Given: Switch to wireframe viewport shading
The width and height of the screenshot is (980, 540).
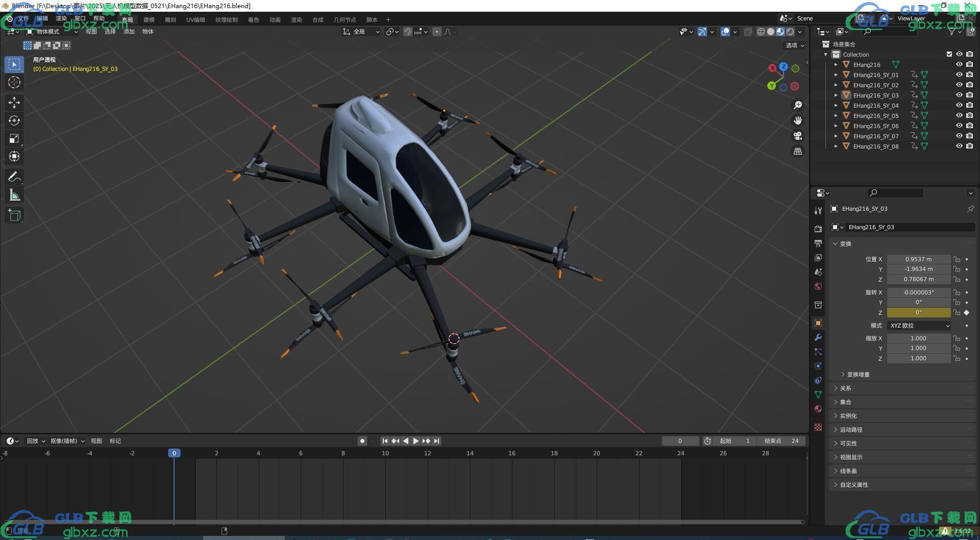Looking at the screenshot, I should point(761,32).
